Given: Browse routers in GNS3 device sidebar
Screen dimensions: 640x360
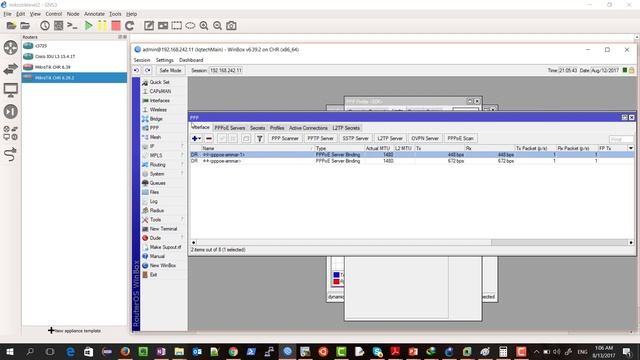Looking at the screenshot, I should point(11,48).
